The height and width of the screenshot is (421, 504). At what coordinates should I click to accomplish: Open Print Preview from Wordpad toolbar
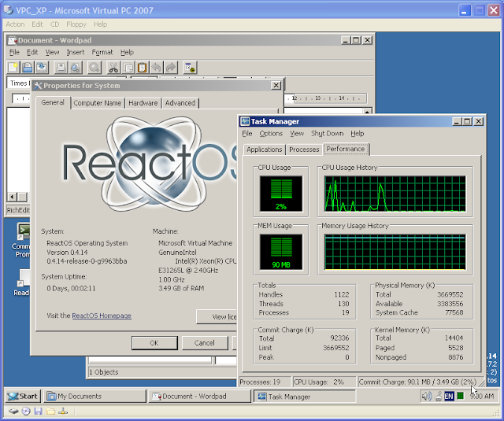point(76,68)
